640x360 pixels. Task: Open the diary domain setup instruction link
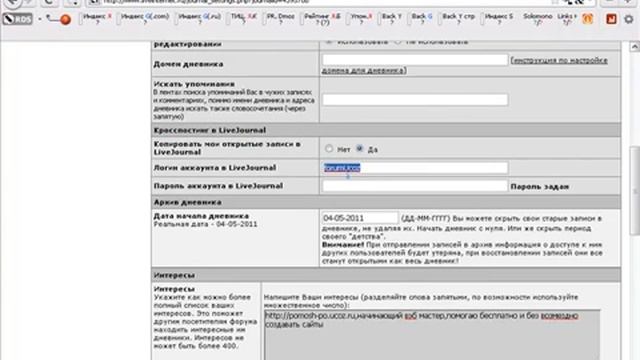coord(465,65)
